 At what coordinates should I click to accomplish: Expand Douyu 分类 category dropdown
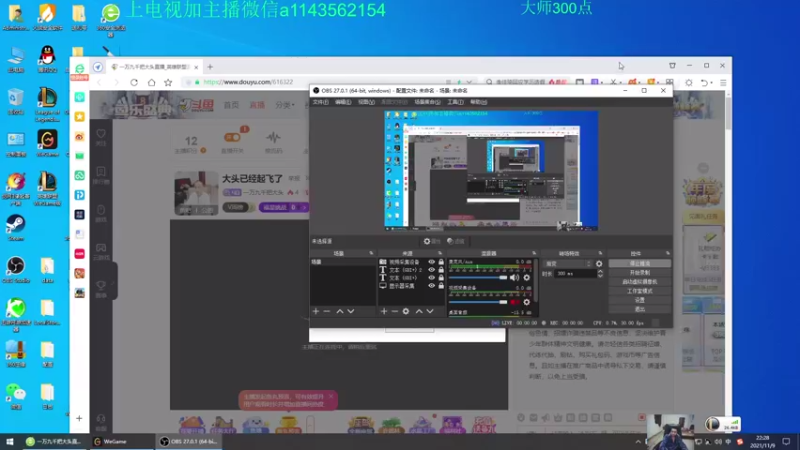285,105
